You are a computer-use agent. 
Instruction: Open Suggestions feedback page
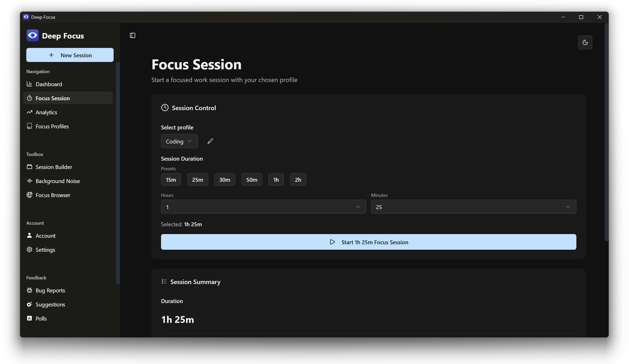click(68, 304)
